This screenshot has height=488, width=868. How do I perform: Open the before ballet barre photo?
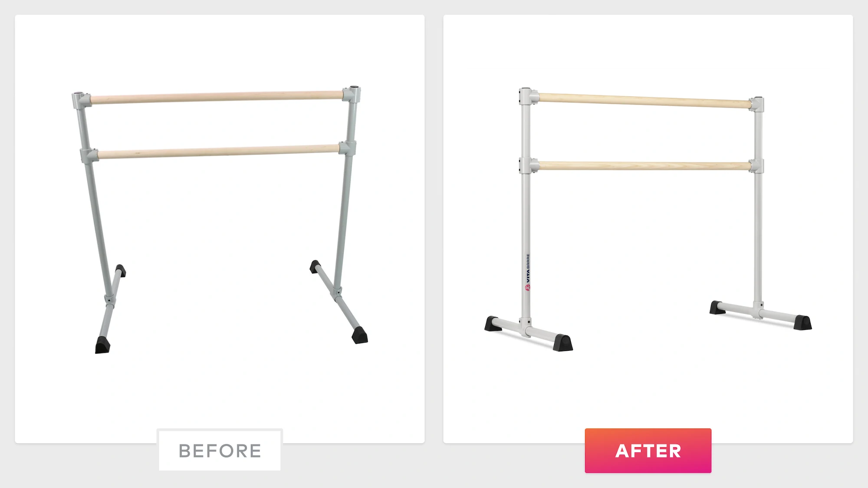point(220,229)
